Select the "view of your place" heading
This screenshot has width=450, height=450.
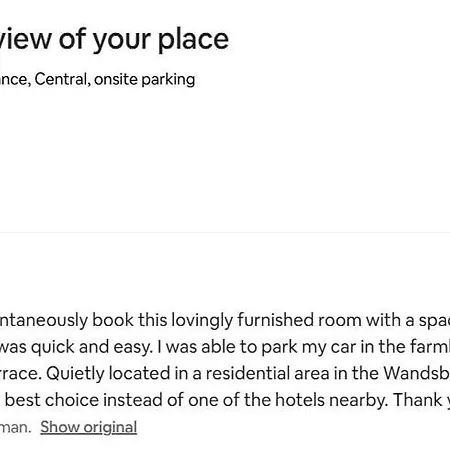click(114, 40)
